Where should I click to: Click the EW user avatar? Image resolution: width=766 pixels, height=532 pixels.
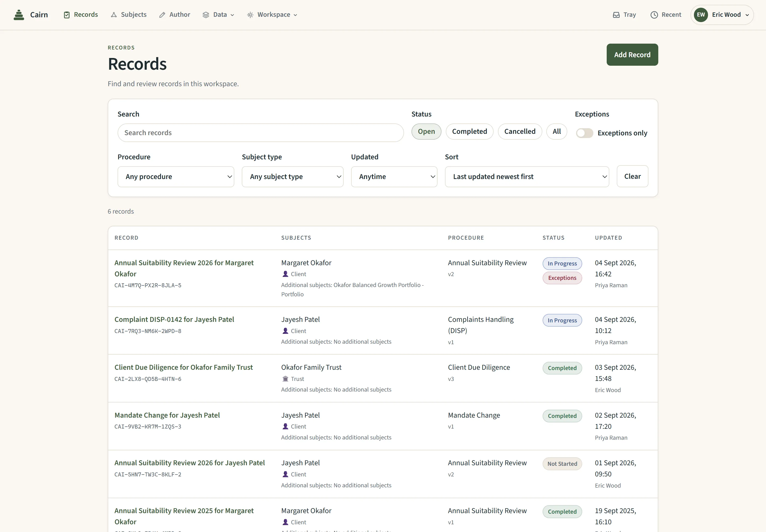pyautogui.click(x=701, y=15)
